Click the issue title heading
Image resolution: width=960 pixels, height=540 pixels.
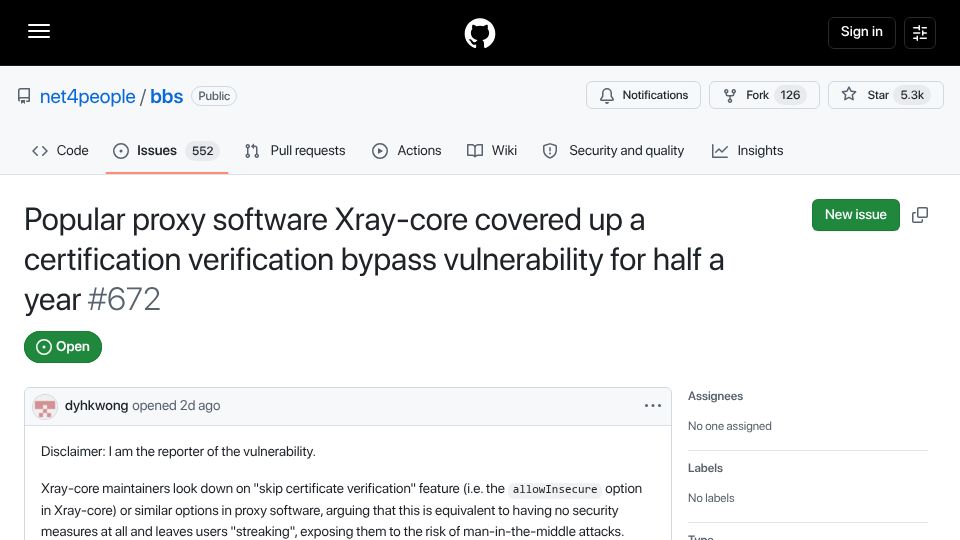(374, 260)
